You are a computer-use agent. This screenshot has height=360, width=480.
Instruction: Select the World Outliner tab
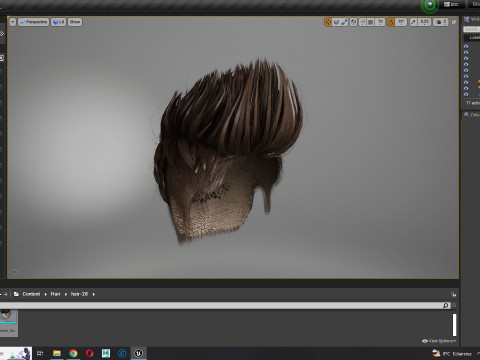472,20
